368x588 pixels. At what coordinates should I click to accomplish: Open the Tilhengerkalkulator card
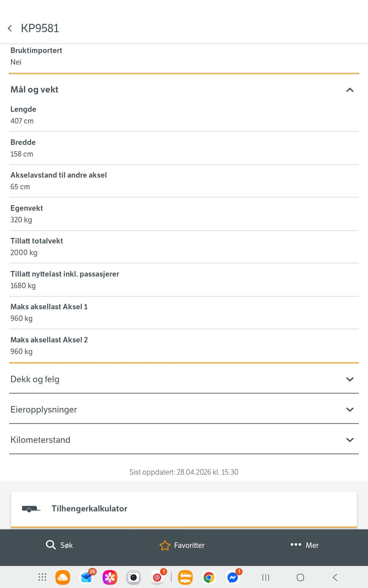[x=184, y=509]
